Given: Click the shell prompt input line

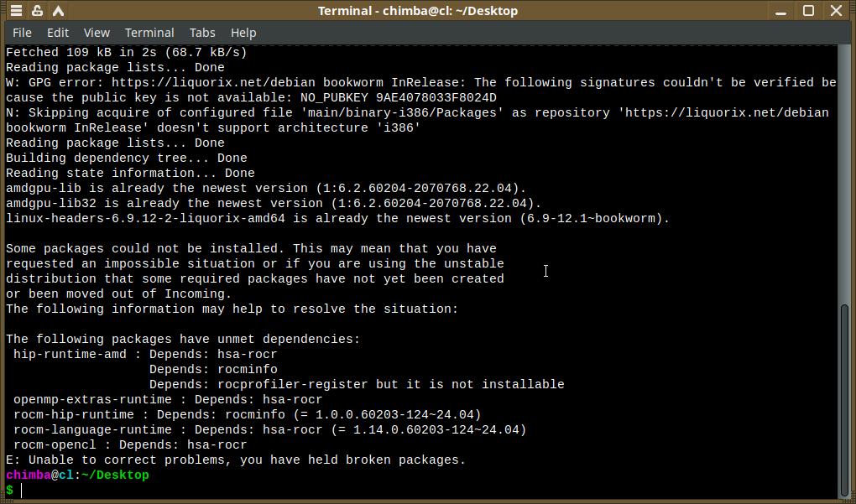Looking at the screenshot, I should click(252, 490).
